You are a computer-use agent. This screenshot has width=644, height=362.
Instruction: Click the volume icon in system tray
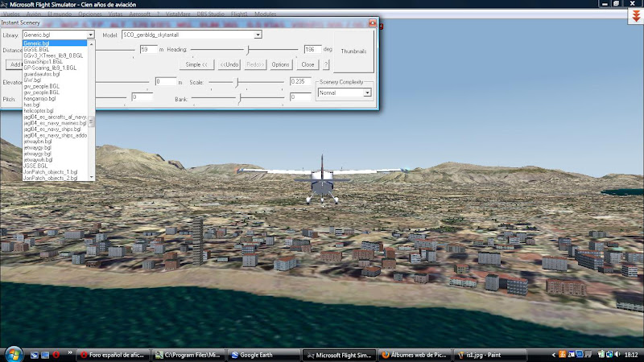617,354
